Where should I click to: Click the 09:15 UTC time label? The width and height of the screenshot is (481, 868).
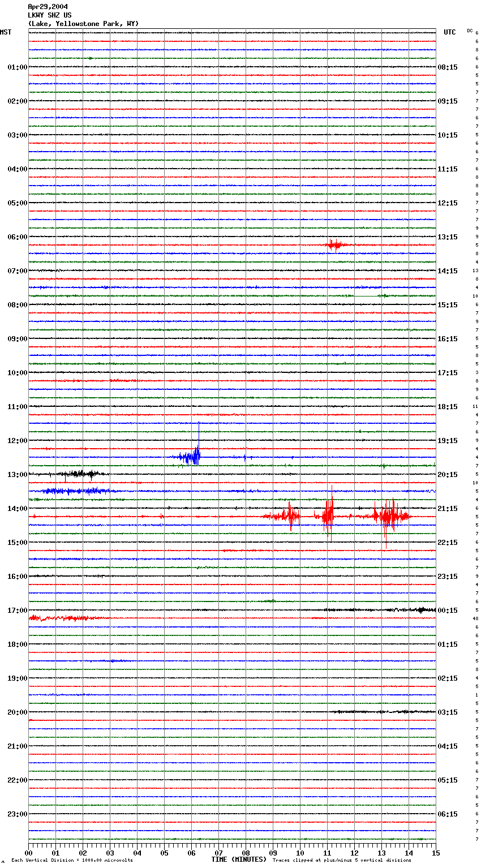tap(448, 101)
